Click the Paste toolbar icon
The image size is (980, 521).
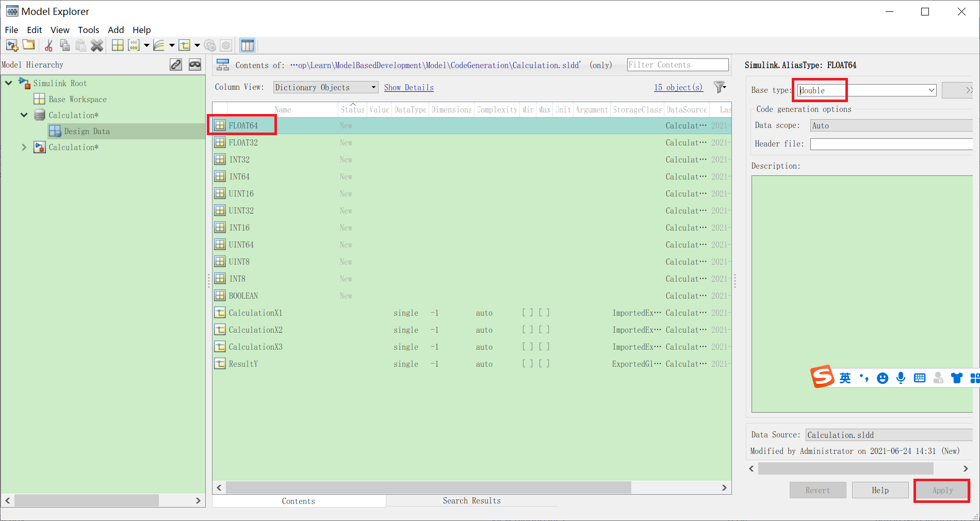80,45
